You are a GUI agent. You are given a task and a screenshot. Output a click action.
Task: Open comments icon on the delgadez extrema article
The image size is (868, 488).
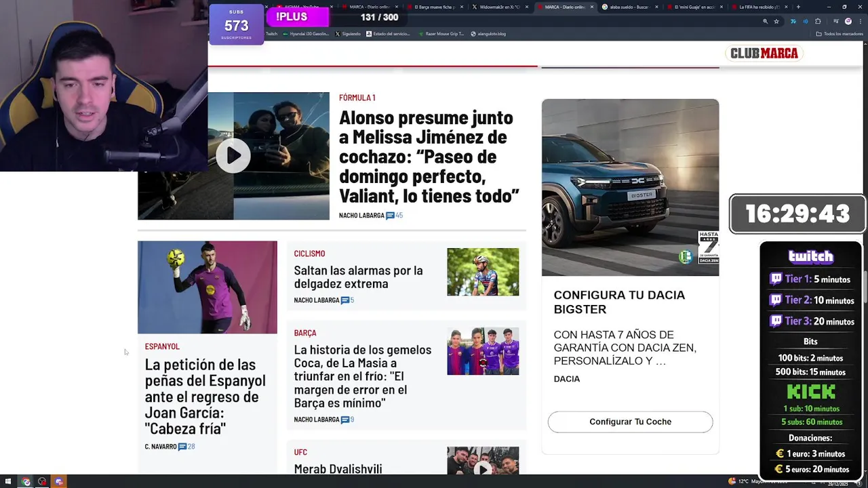tap(345, 300)
